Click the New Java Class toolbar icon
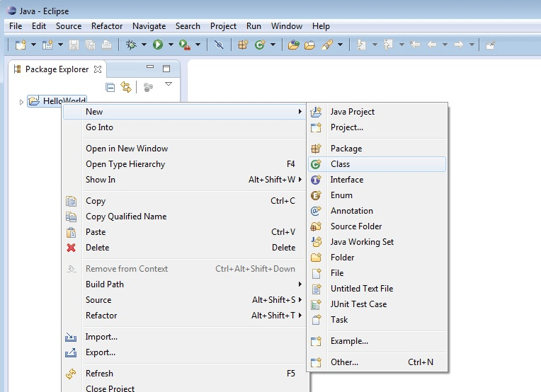 [x=260, y=45]
